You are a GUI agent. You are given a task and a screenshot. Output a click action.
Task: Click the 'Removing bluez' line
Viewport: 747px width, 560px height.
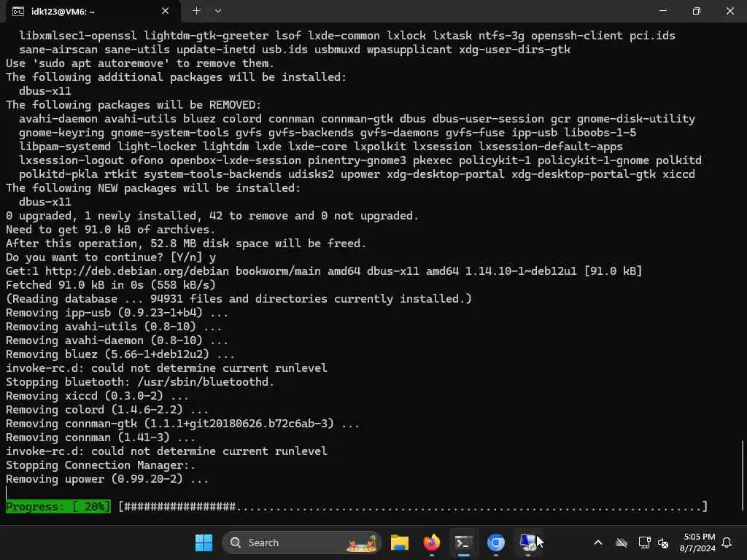click(x=120, y=354)
